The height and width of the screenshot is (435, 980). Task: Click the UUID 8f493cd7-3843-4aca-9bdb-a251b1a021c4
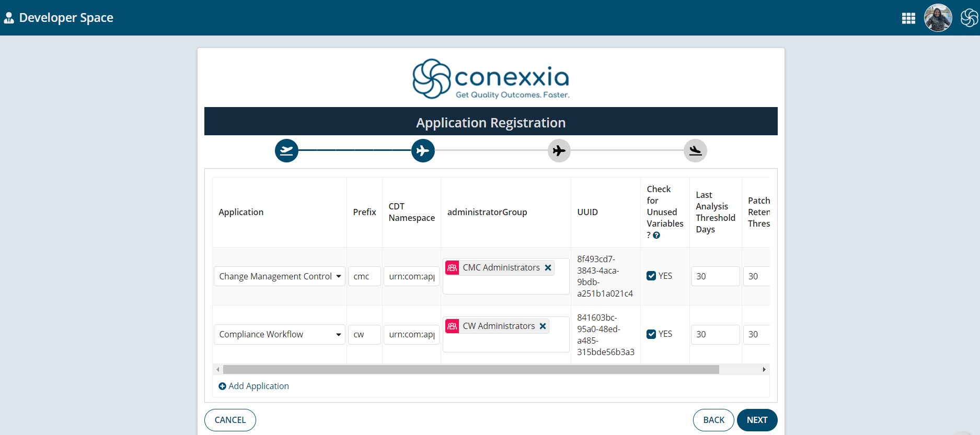[x=605, y=276]
